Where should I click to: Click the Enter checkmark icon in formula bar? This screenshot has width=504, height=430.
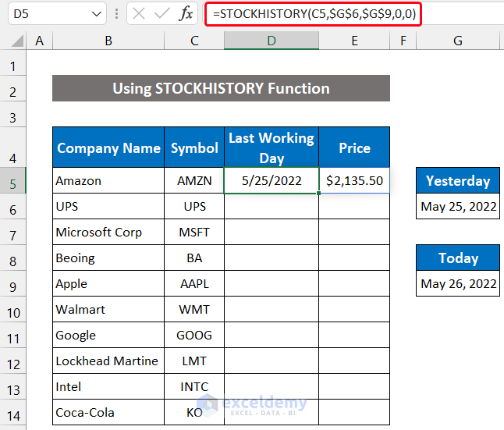[162, 13]
